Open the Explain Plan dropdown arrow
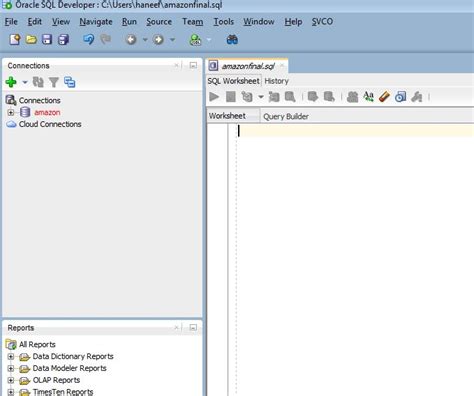Image resolution: width=474 pixels, height=396 pixels. point(261,97)
